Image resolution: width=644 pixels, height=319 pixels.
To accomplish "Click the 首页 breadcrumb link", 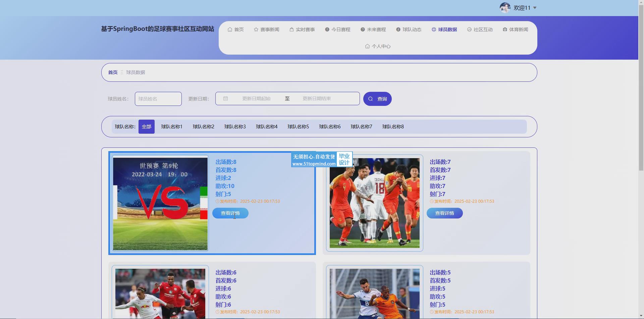I will [x=113, y=72].
